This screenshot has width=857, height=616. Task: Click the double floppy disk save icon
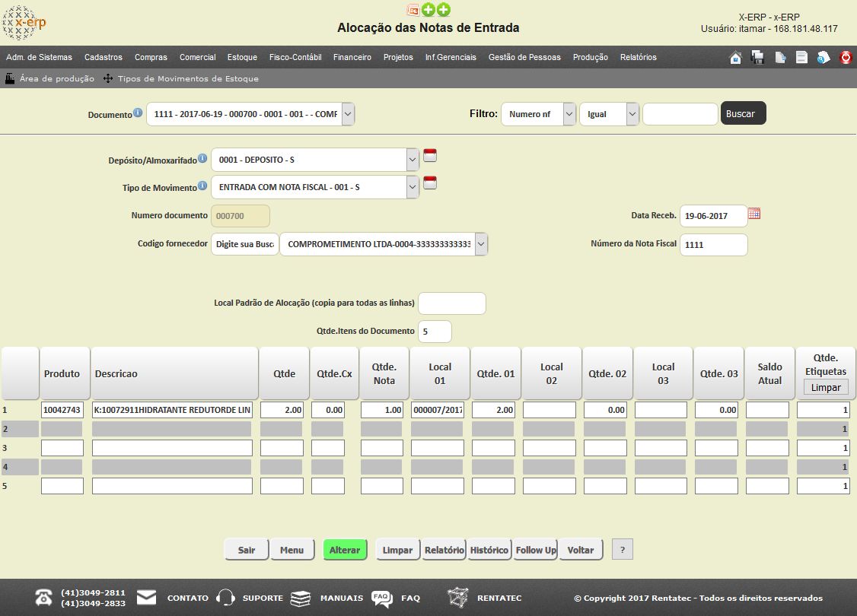coord(757,57)
